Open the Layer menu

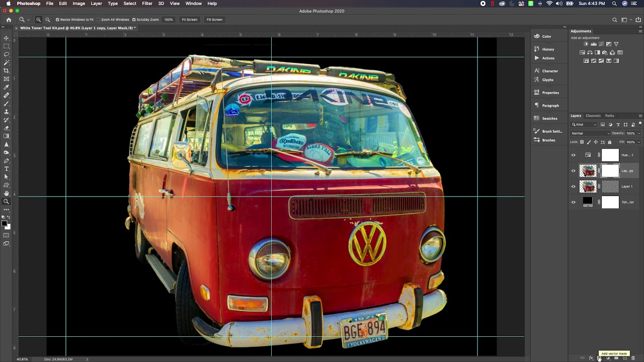[96, 4]
